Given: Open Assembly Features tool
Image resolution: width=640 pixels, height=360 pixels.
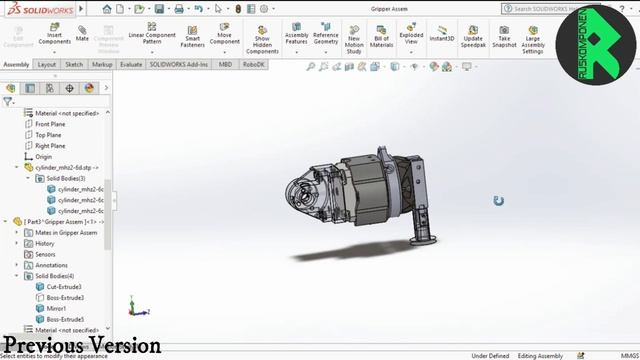Looking at the screenshot, I should click(x=296, y=33).
